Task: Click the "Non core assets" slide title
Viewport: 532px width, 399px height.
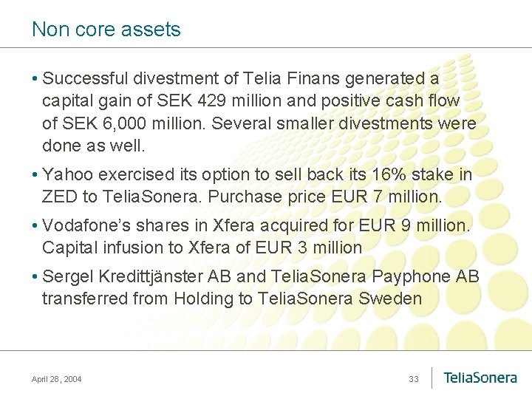Action: point(106,30)
